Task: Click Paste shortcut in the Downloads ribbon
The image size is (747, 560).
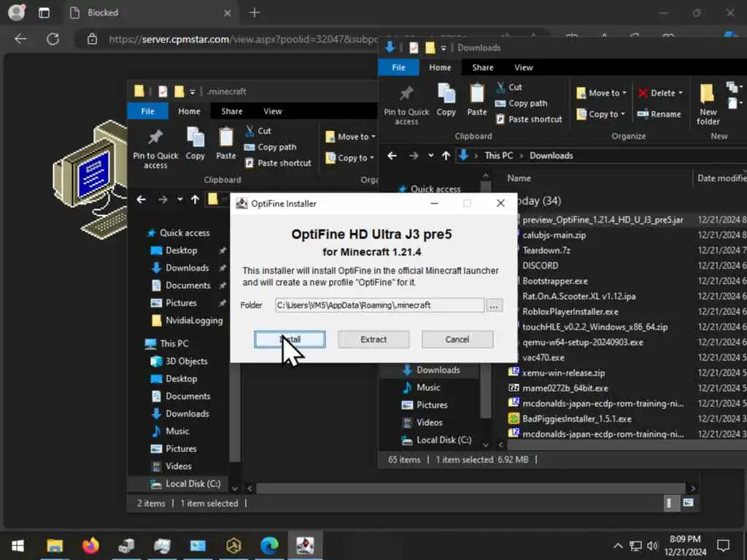Action: click(x=529, y=120)
